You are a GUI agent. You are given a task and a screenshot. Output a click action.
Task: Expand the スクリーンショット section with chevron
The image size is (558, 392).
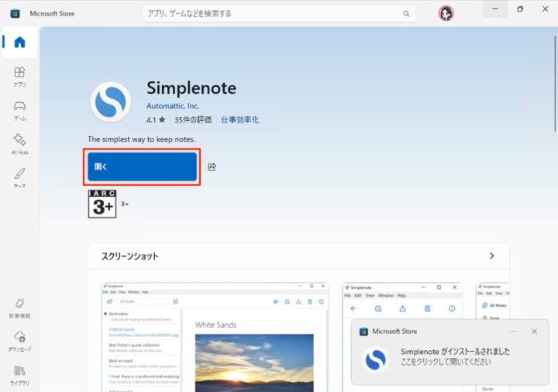(491, 256)
